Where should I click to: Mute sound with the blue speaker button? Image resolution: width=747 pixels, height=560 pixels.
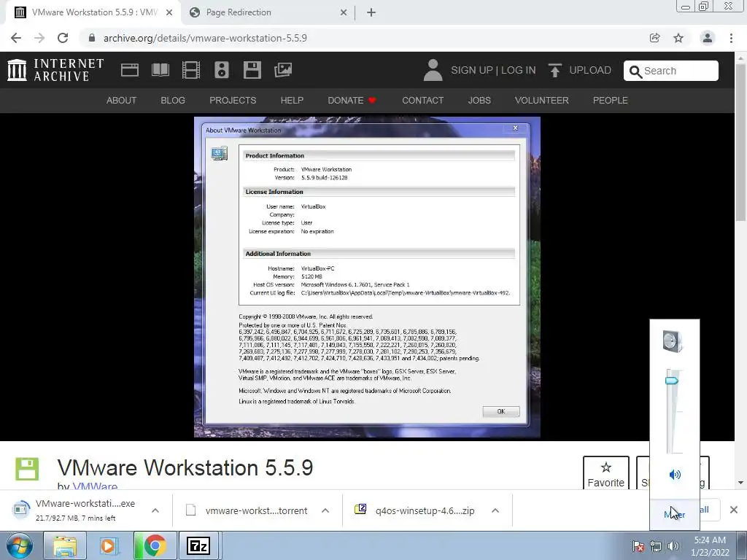click(675, 474)
